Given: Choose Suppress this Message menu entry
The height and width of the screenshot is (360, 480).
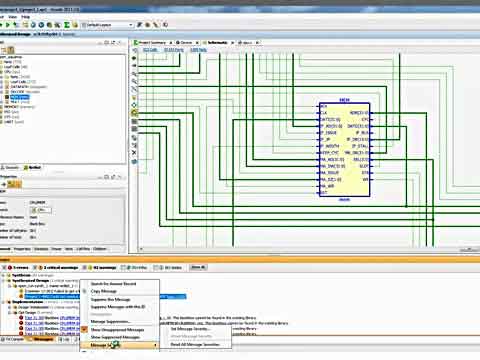Looking at the screenshot, I should (110, 299).
